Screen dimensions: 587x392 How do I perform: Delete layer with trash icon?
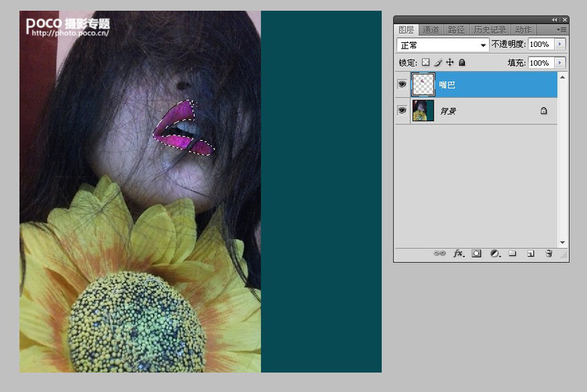pos(549,254)
